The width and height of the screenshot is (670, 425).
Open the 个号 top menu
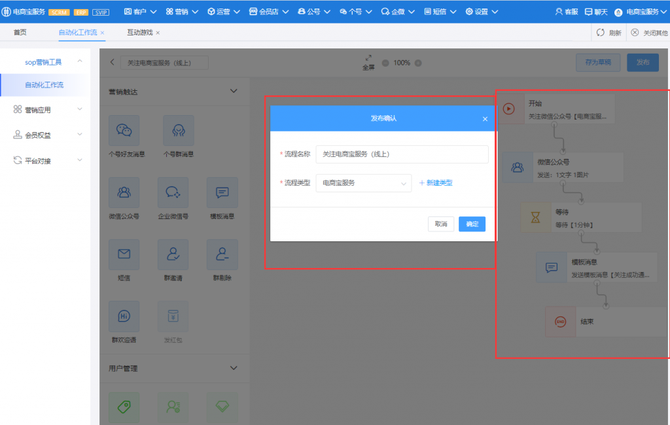coord(356,12)
